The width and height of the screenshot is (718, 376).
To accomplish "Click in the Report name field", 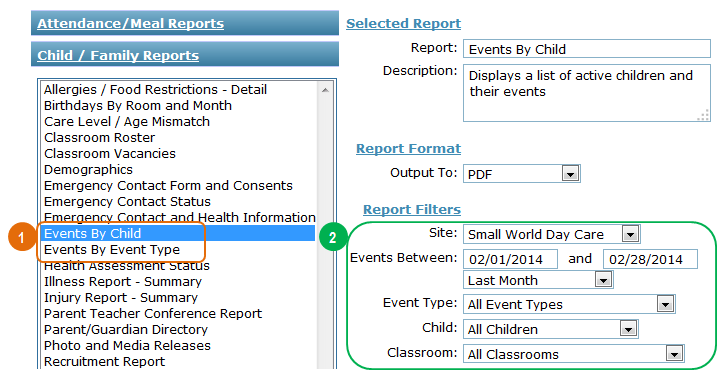I will 587,49.
